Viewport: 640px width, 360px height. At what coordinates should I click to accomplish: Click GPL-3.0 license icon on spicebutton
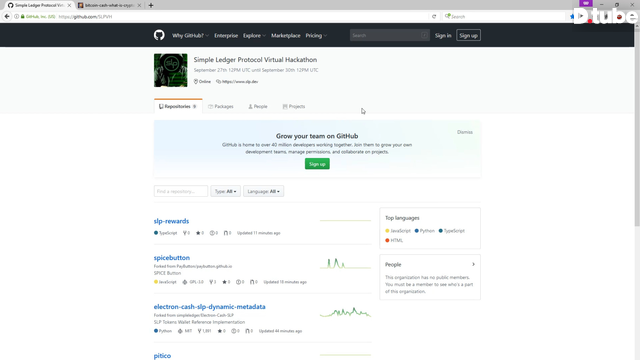pyautogui.click(x=184, y=282)
